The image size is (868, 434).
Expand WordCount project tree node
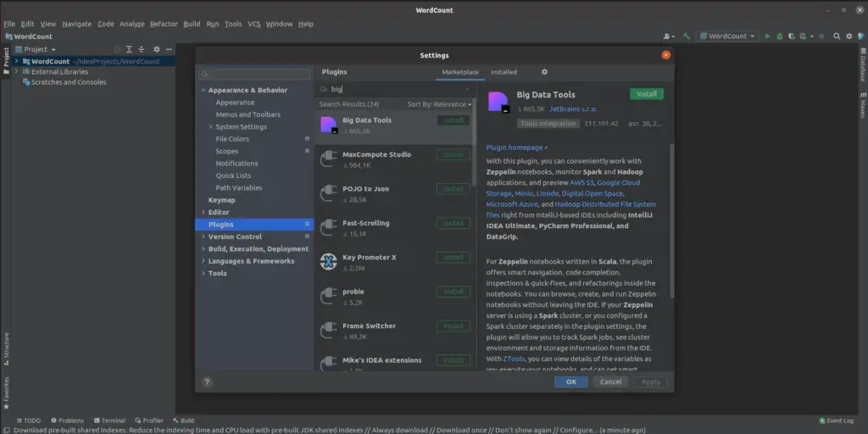17,61
